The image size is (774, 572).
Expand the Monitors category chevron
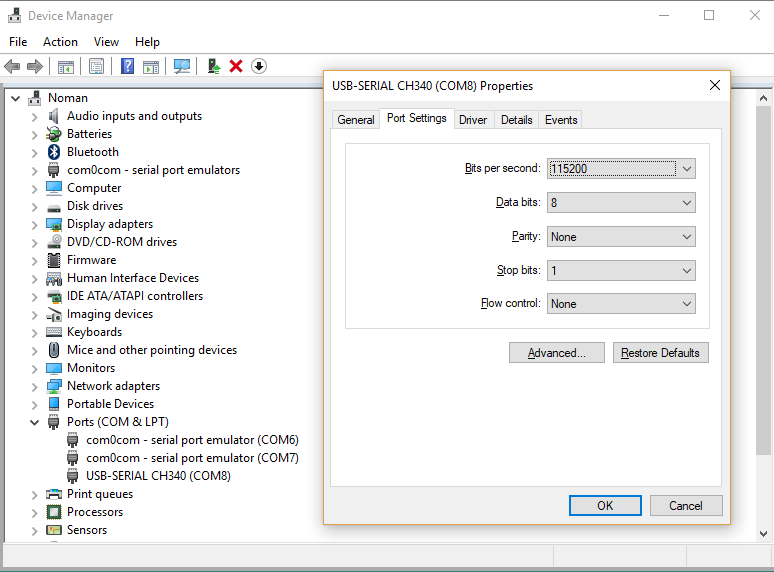click(x=35, y=369)
